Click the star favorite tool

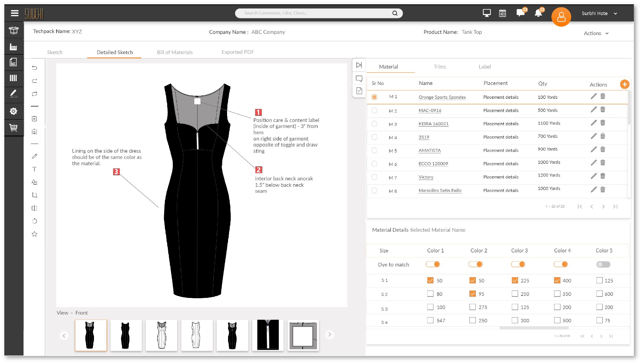click(x=34, y=234)
